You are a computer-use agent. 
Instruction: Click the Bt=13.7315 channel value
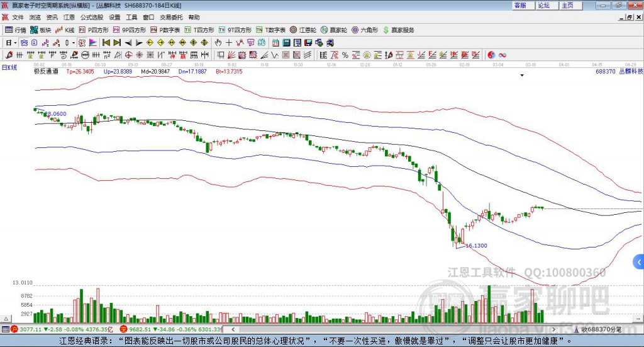click(x=229, y=71)
